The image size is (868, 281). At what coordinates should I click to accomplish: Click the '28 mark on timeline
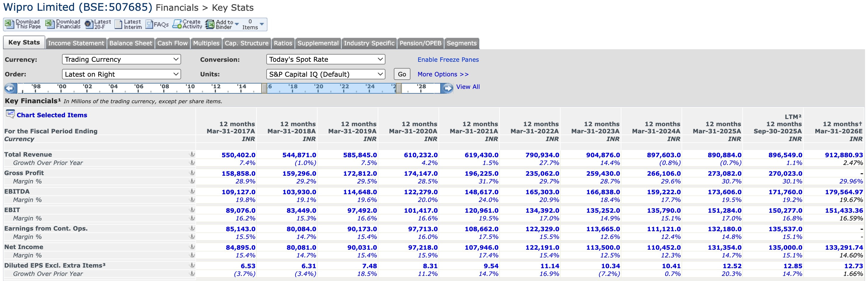(421, 87)
